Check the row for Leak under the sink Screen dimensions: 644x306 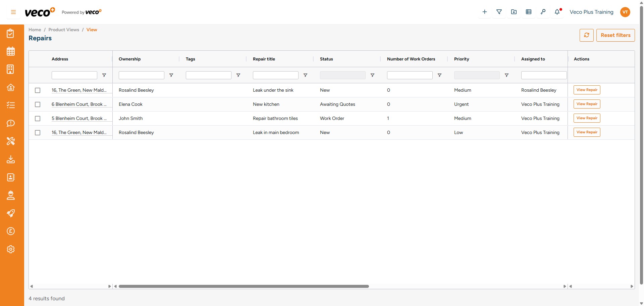[x=37, y=90]
